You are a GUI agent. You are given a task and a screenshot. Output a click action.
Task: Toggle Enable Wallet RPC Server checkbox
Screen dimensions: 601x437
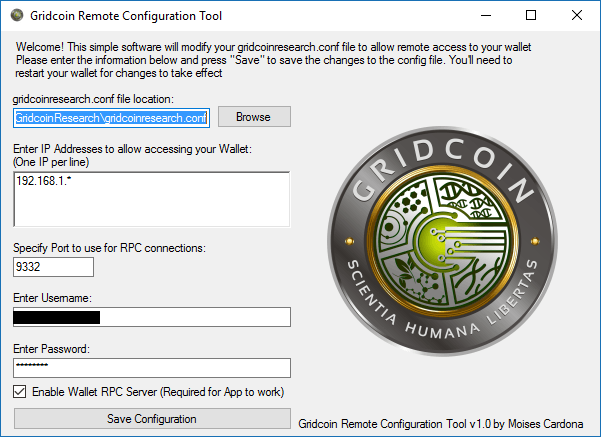(20, 392)
